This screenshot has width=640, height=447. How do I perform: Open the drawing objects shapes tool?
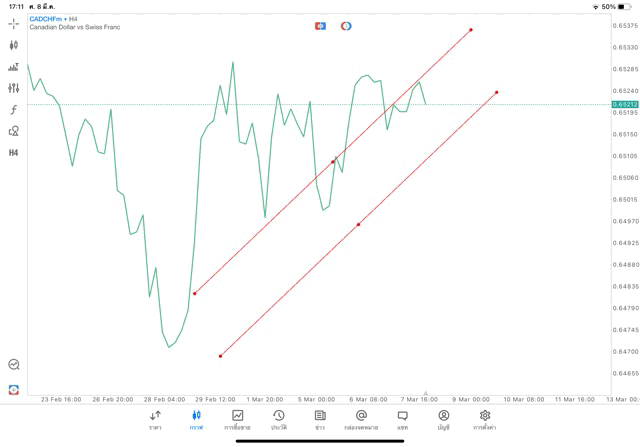click(14, 131)
